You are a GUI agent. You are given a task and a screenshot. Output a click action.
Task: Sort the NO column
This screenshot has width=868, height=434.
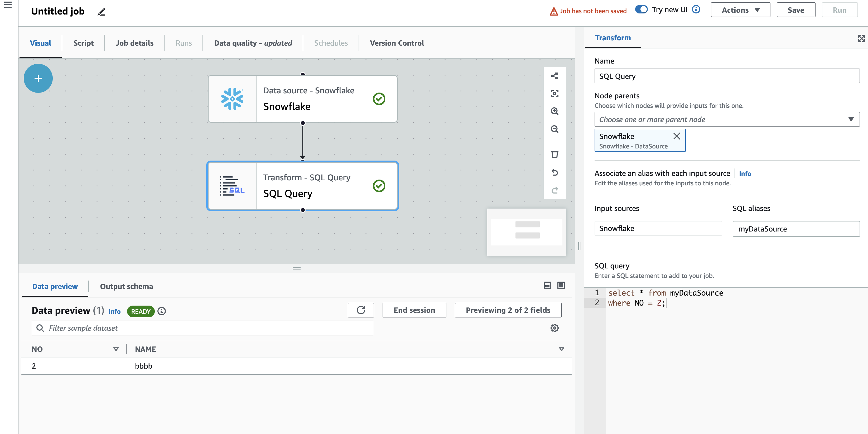pos(116,349)
